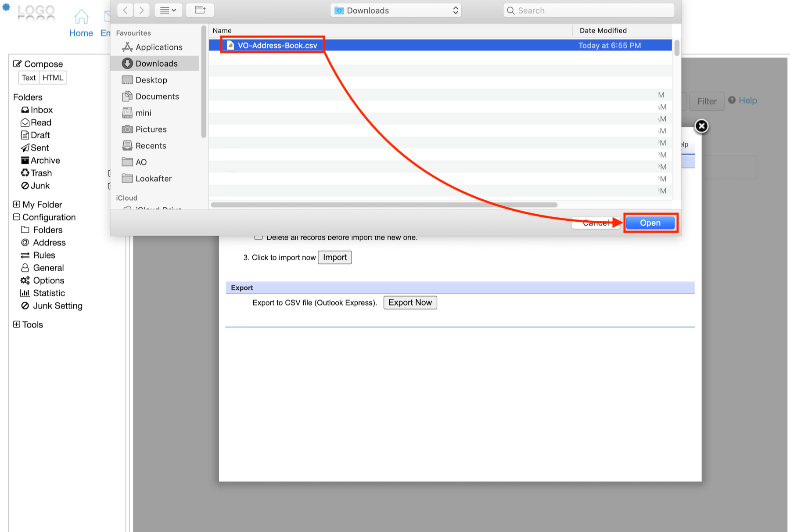Select Desktop in Favourites sidebar
Screen dimensions: 790x532
tap(151, 80)
